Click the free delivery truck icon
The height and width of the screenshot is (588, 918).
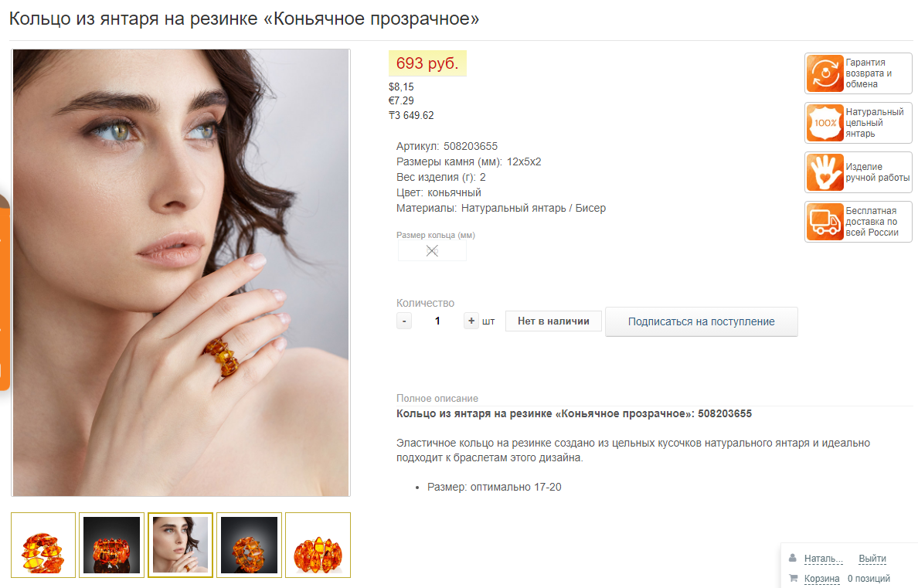pos(825,222)
